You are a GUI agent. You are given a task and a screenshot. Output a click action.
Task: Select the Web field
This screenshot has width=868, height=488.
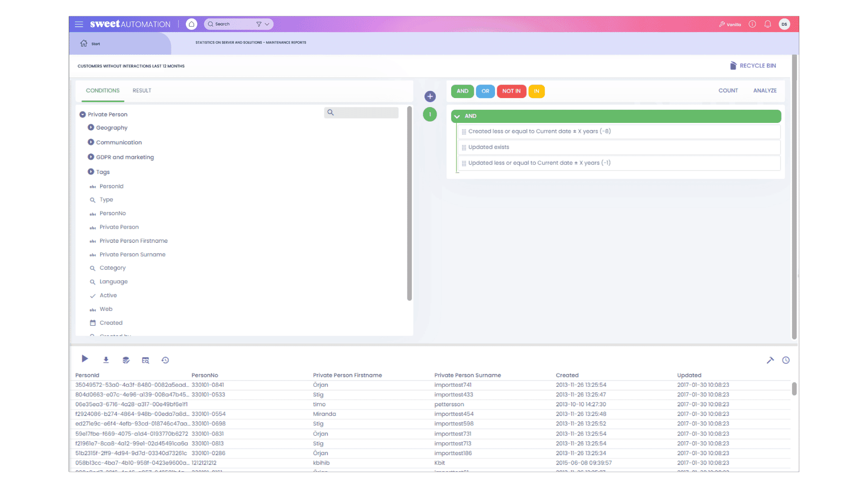click(106, 309)
